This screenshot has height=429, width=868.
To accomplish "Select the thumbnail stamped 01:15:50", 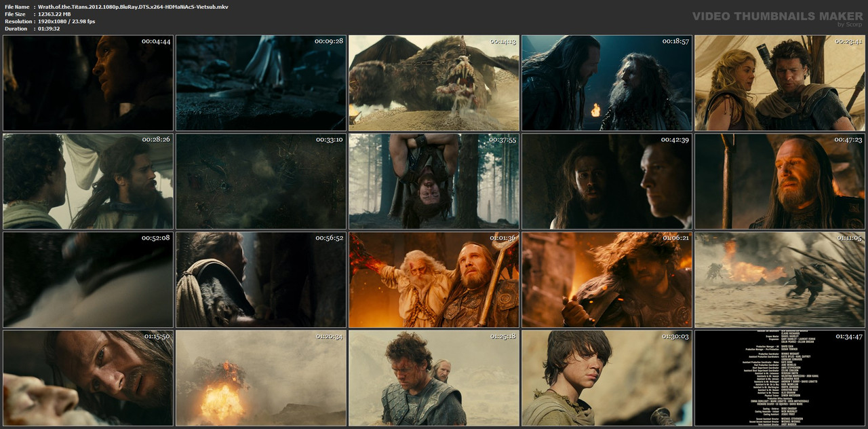I will click(x=88, y=378).
